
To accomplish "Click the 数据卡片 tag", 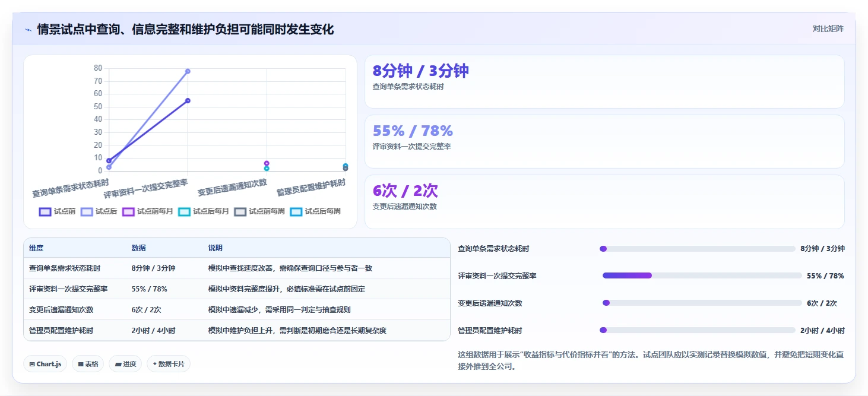I will click(169, 364).
